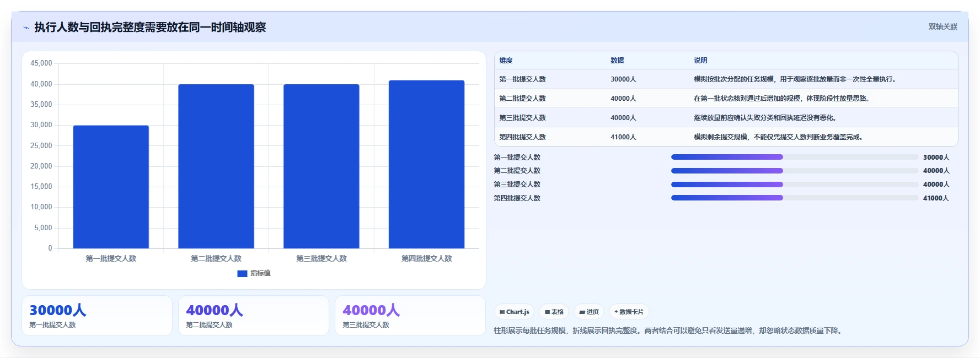
Task: Click the 双轴关联 tag in the header
Action: 942,26
